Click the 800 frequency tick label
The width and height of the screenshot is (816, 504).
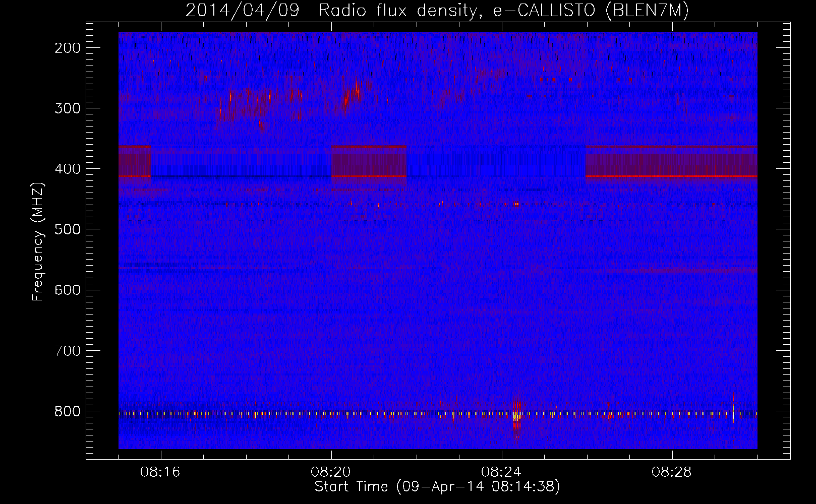coord(68,411)
